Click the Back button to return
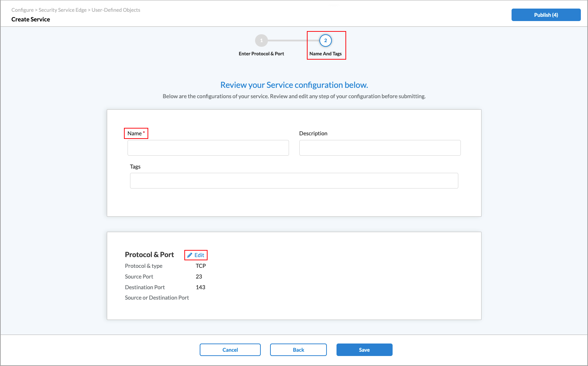Screen dimensions: 588x366 pyautogui.click(x=298, y=350)
